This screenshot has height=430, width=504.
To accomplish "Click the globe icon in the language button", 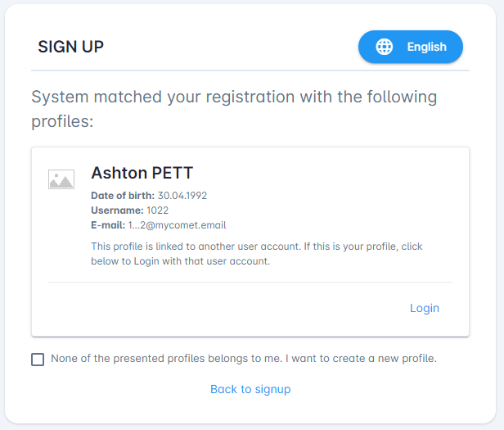I will pyautogui.click(x=385, y=47).
